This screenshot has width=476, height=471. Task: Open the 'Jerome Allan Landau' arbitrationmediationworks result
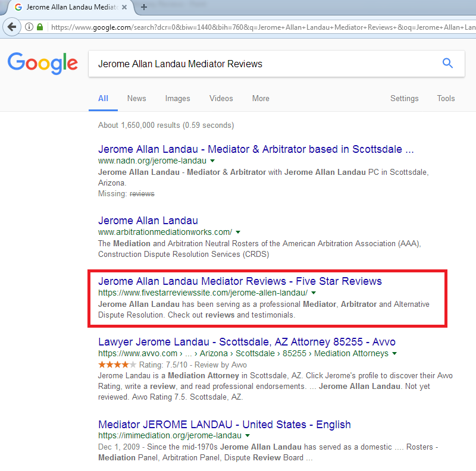tap(148, 221)
